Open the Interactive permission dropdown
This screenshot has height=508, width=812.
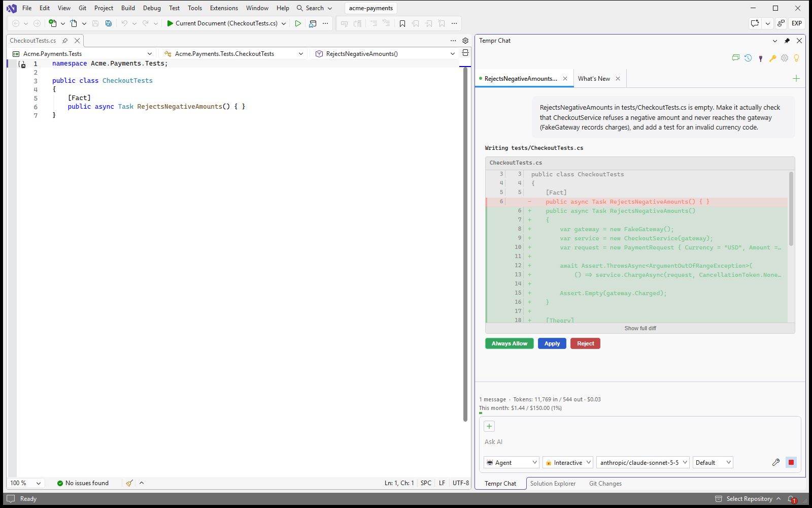click(x=568, y=463)
